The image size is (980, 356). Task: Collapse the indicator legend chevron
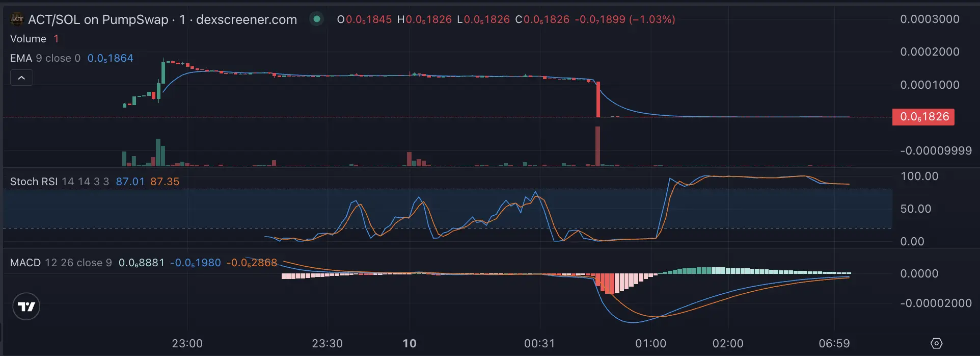21,78
